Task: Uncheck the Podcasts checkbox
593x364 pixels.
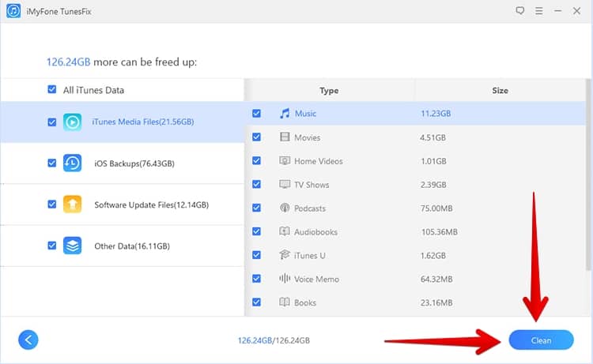Action: (257, 208)
